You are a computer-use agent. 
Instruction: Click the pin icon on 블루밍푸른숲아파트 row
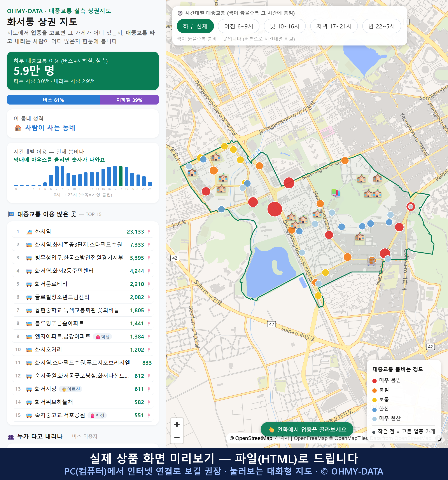pos(149,323)
